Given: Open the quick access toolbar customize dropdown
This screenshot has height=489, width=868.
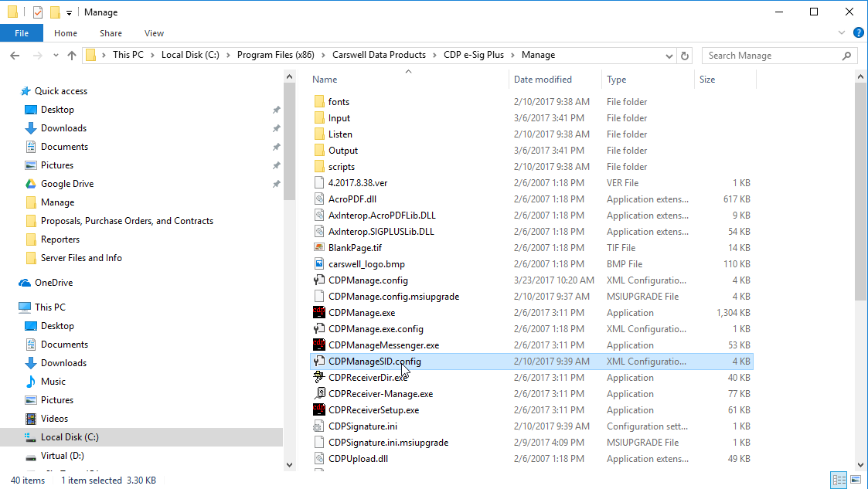Looking at the screenshot, I should click(68, 12).
